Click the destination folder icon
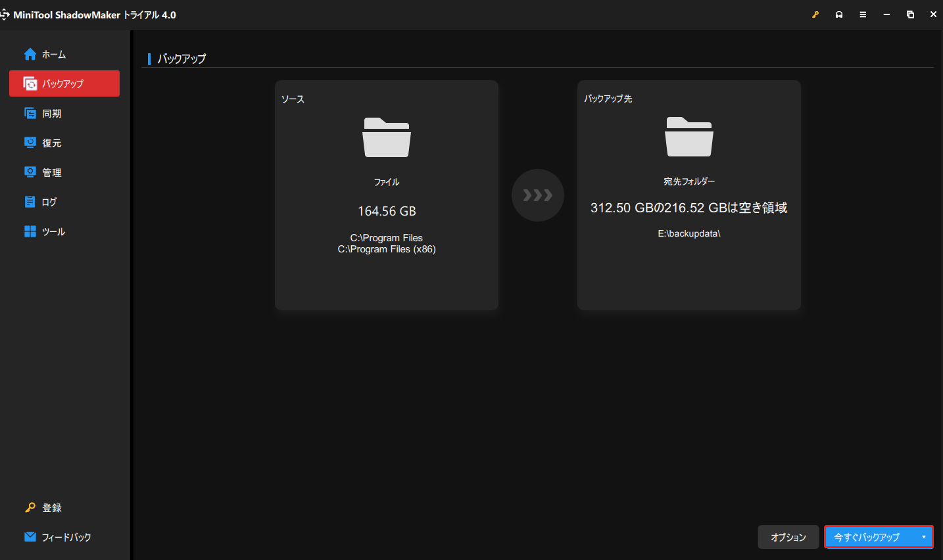 [x=689, y=137]
